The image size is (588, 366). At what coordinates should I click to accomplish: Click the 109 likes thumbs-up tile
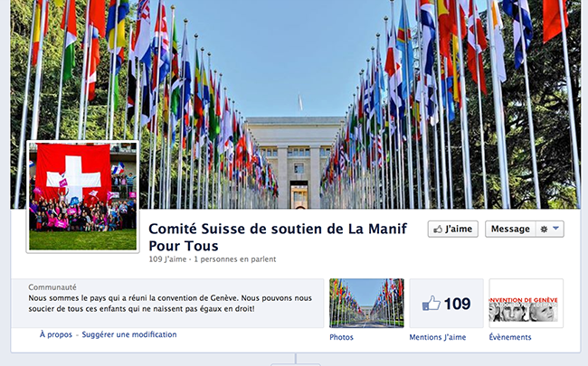(x=446, y=303)
